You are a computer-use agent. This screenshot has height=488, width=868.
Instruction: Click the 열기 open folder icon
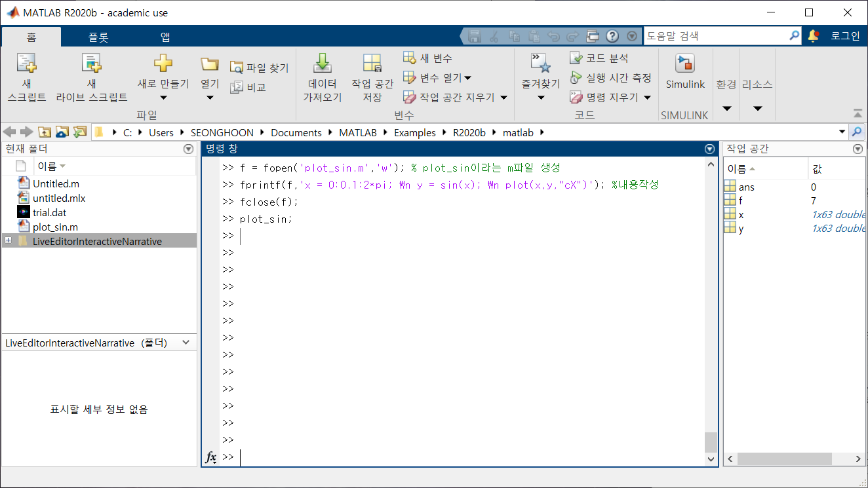pyautogui.click(x=209, y=64)
